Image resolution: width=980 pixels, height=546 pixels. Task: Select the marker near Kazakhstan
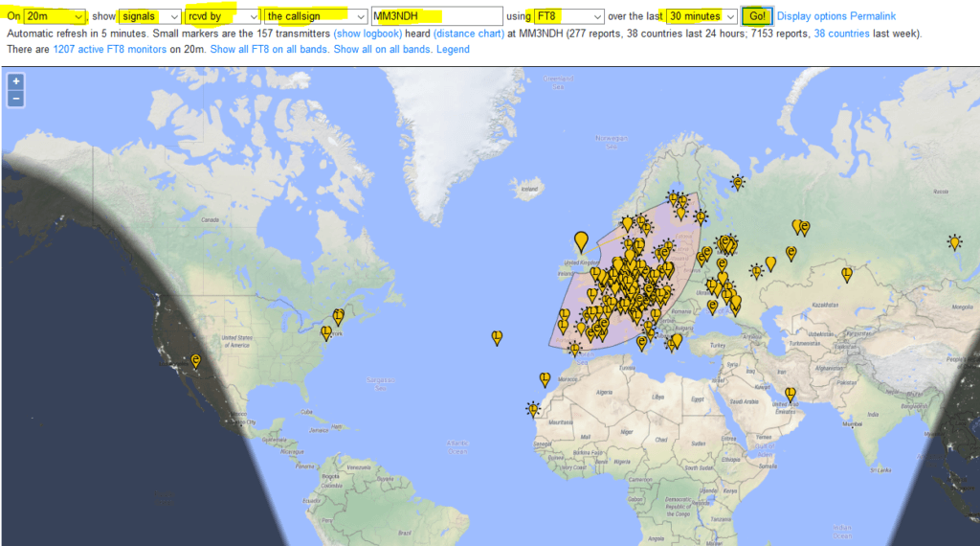(847, 275)
